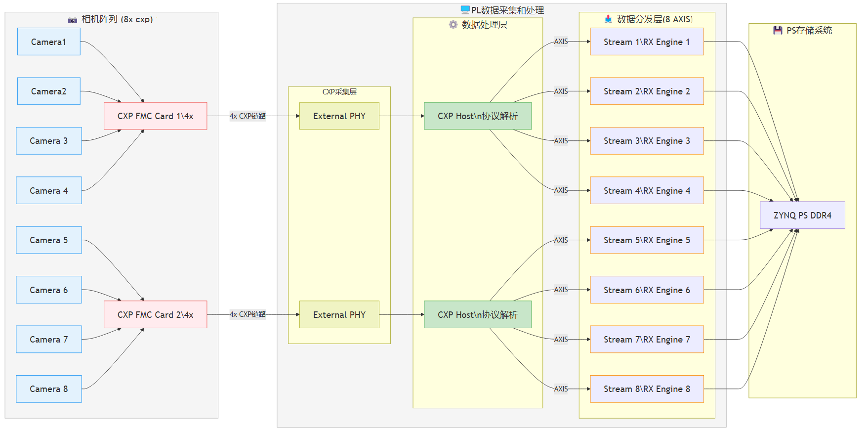Choose the Stream 5\RX Engine 5 node

647,240
